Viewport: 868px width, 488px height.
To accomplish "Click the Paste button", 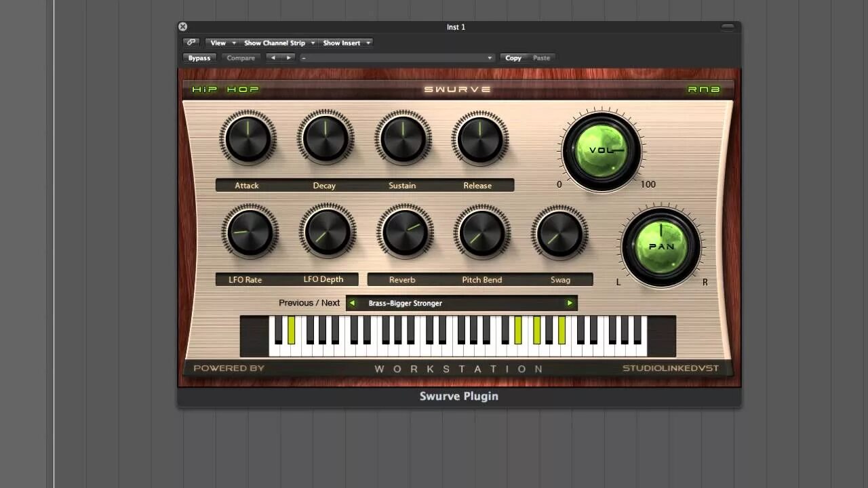I will (541, 58).
